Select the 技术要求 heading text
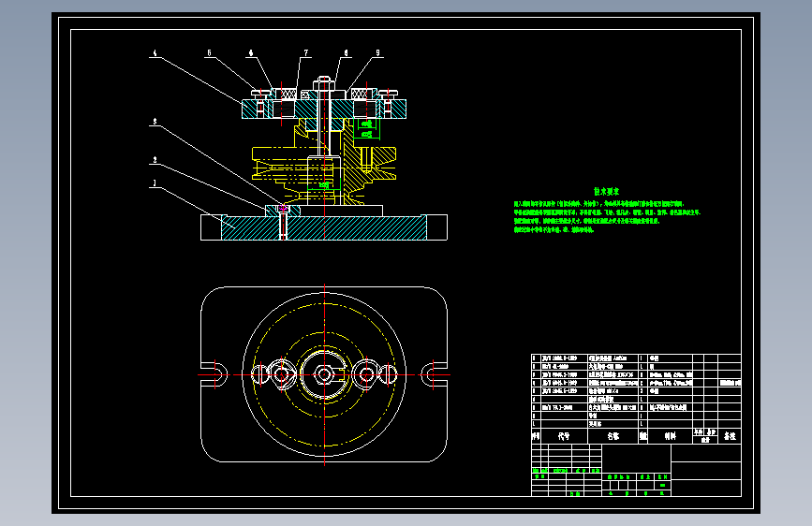Image resolution: width=812 pixels, height=526 pixels. click(606, 192)
